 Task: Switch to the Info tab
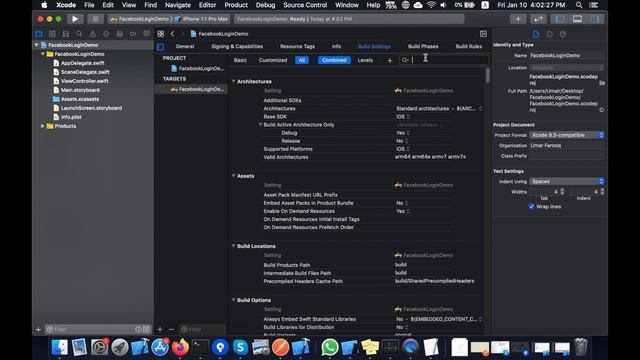coord(336,47)
